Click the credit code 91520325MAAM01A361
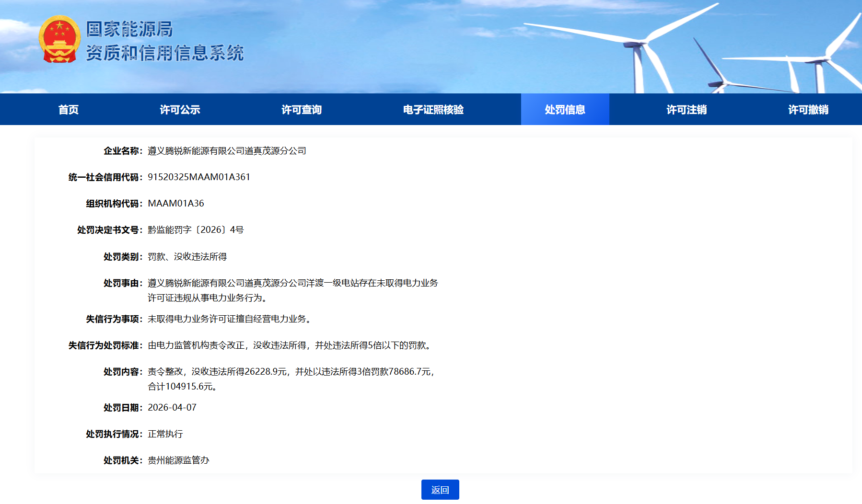The image size is (862, 504). pyautogui.click(x=199, y=177)
